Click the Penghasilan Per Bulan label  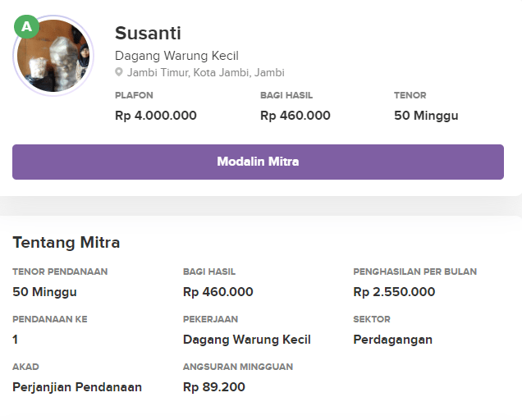point(414,272)
